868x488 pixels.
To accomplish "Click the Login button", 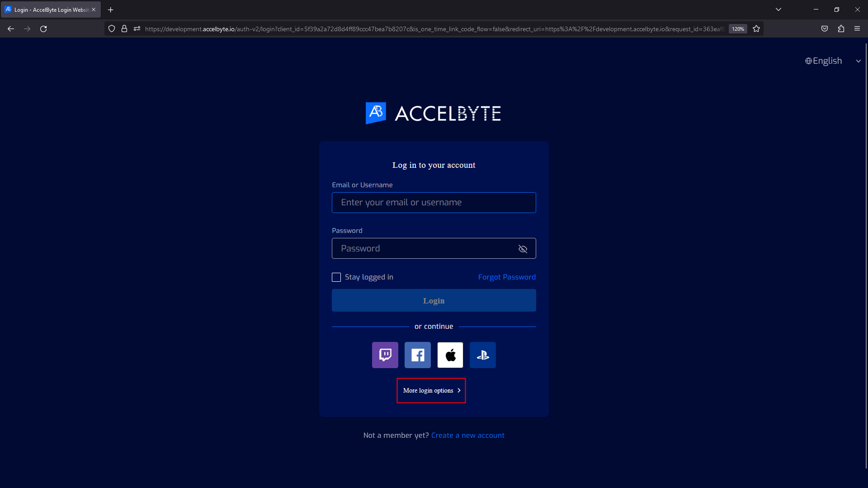I will [434, 300].
